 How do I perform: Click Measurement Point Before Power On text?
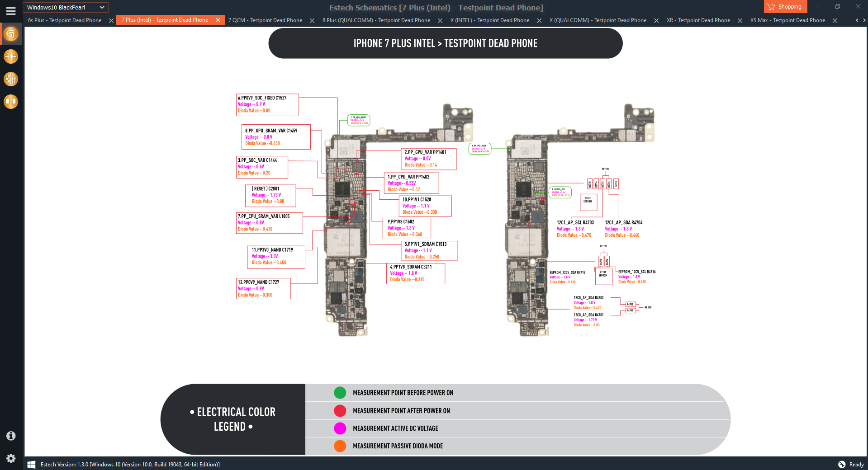tap(403, 393)
